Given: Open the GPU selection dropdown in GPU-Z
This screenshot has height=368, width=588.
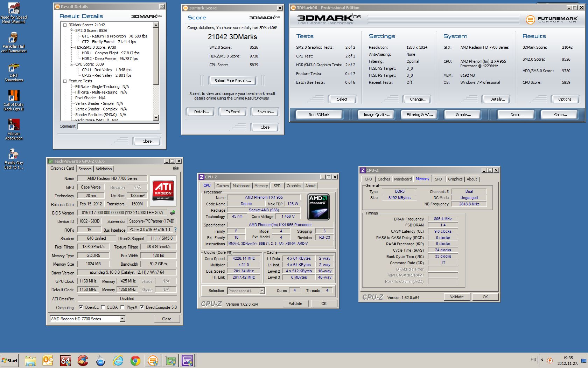Looking at the screenshot, I should click(x=122, y=319).
